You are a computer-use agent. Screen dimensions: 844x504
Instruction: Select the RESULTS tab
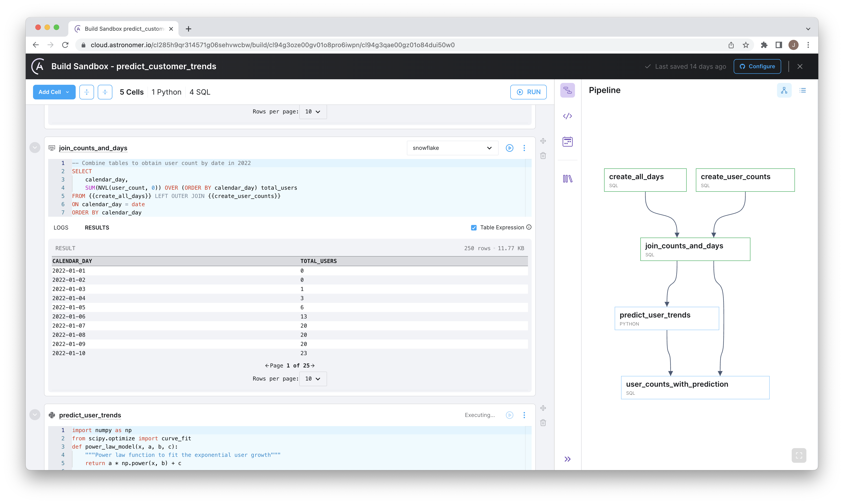pyautogui.click(x=97, y=227)
